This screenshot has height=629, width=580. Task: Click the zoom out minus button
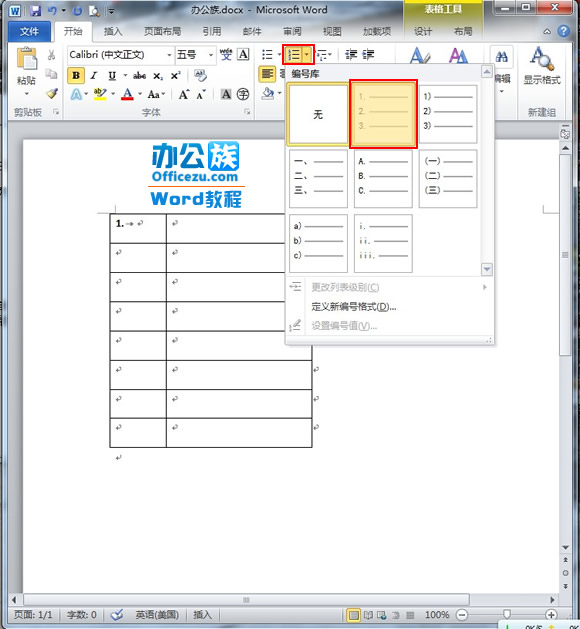tap(462, 614)
